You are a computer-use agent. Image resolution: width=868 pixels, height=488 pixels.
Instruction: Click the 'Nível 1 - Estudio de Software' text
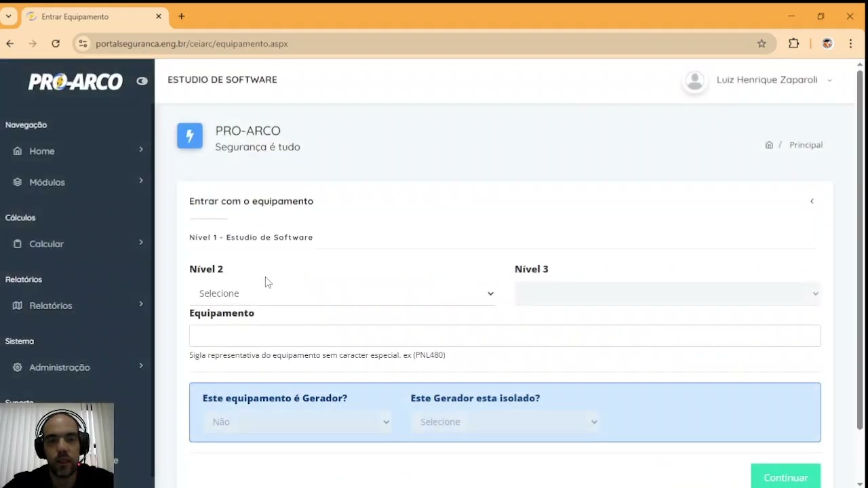(x=251, y=237)
